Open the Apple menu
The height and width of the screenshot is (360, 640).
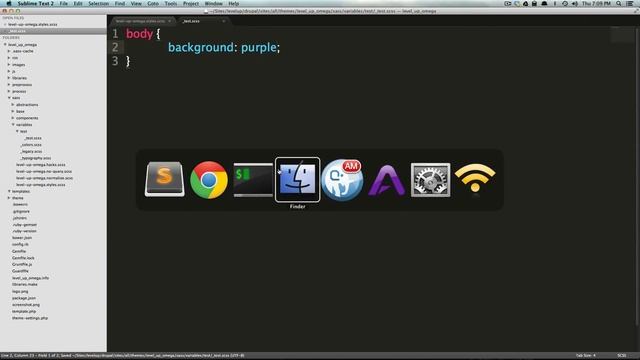9,3
